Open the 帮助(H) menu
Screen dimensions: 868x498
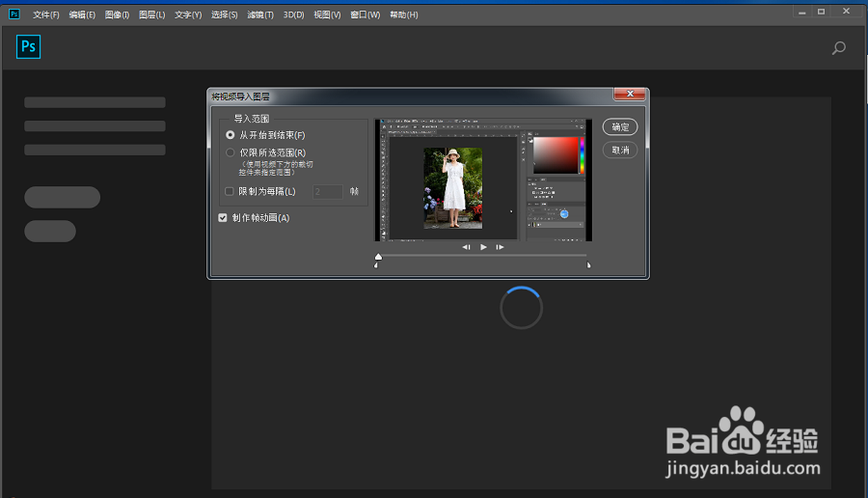point(403,14)
